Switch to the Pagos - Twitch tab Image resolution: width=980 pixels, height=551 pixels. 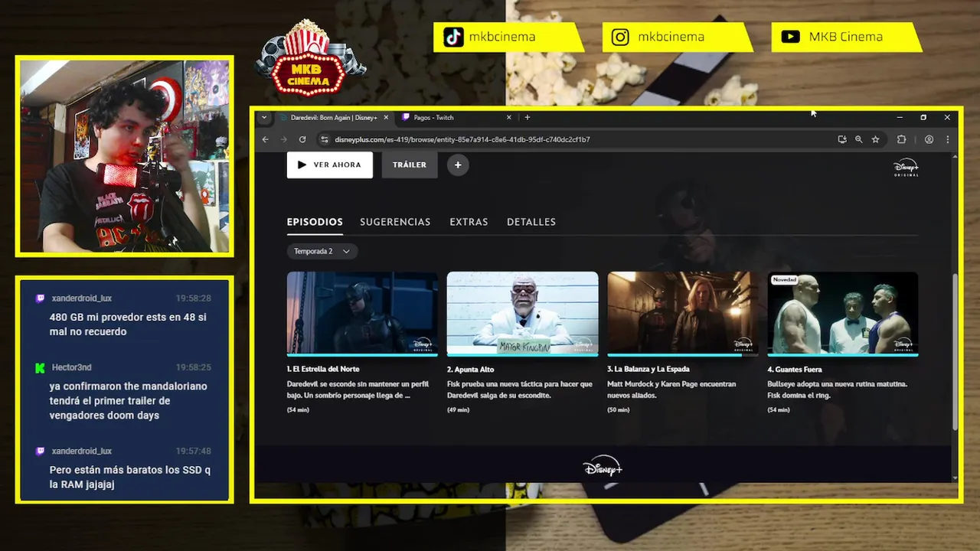click(456, 117)
